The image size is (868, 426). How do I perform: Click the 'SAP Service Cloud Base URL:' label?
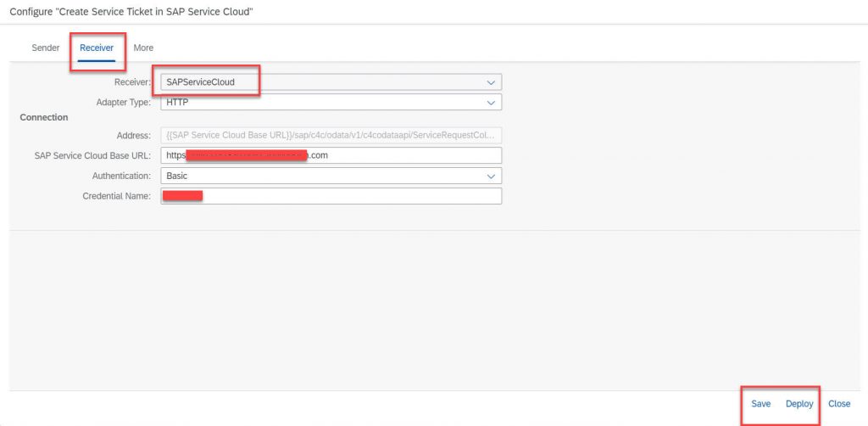coord(92,155)
